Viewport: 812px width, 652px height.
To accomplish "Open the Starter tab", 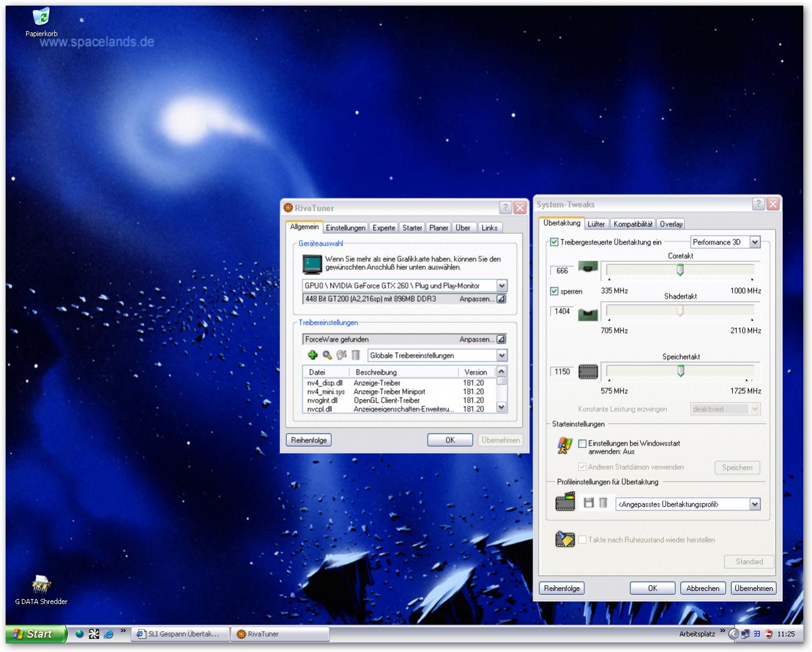I will (412, 228).
